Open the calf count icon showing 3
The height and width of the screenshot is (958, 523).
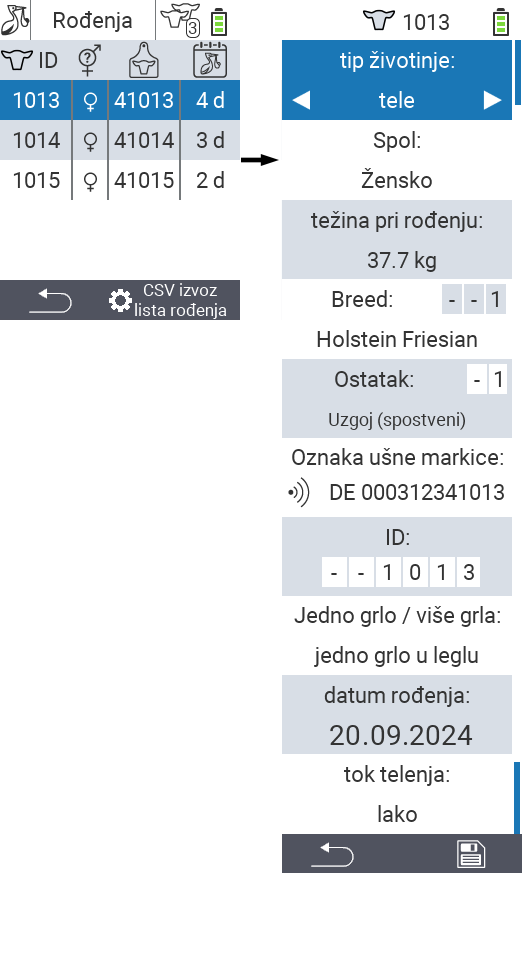tap(181, 20)
